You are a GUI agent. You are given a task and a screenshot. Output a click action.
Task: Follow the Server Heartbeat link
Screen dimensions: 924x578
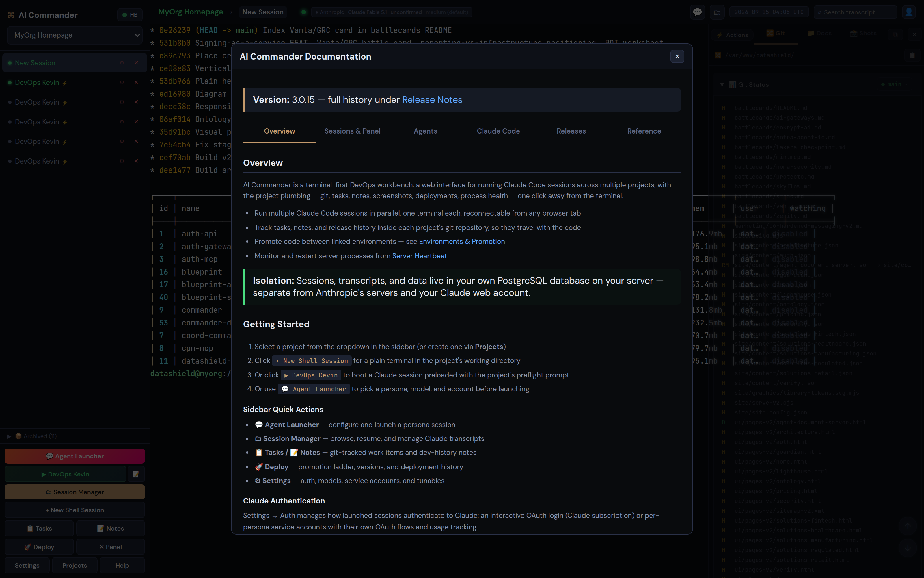pyautogui.click(x=419, y=256)
